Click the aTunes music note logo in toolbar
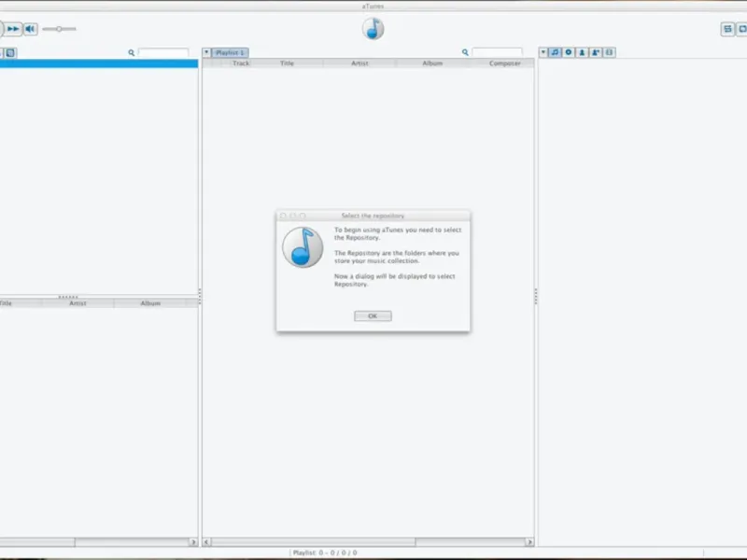 [x=373, y=29]
